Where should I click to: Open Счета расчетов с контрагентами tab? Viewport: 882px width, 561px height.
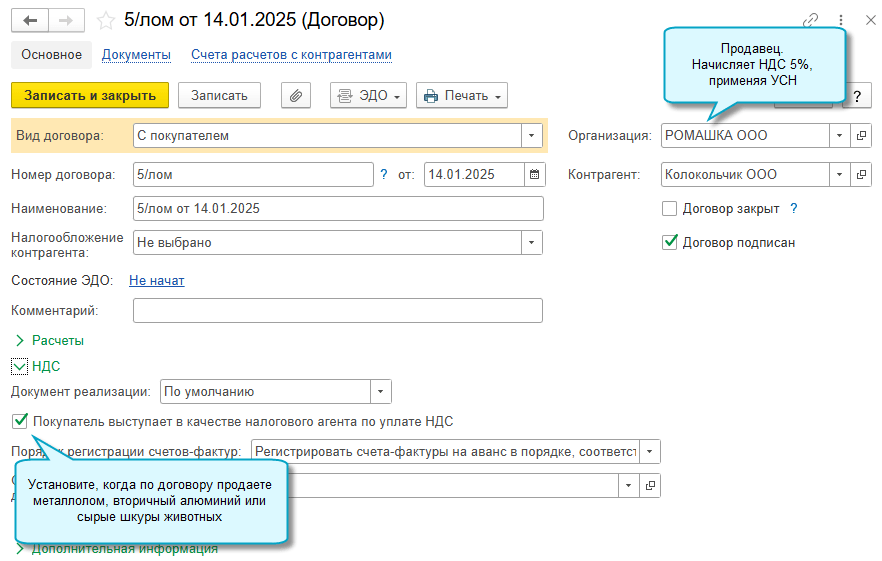point(291,55)
